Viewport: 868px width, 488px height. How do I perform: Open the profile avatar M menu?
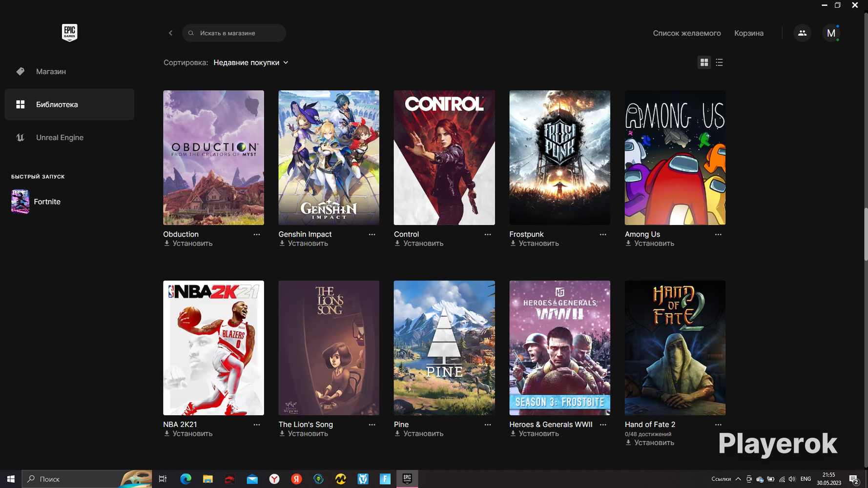tap(831, 33)
